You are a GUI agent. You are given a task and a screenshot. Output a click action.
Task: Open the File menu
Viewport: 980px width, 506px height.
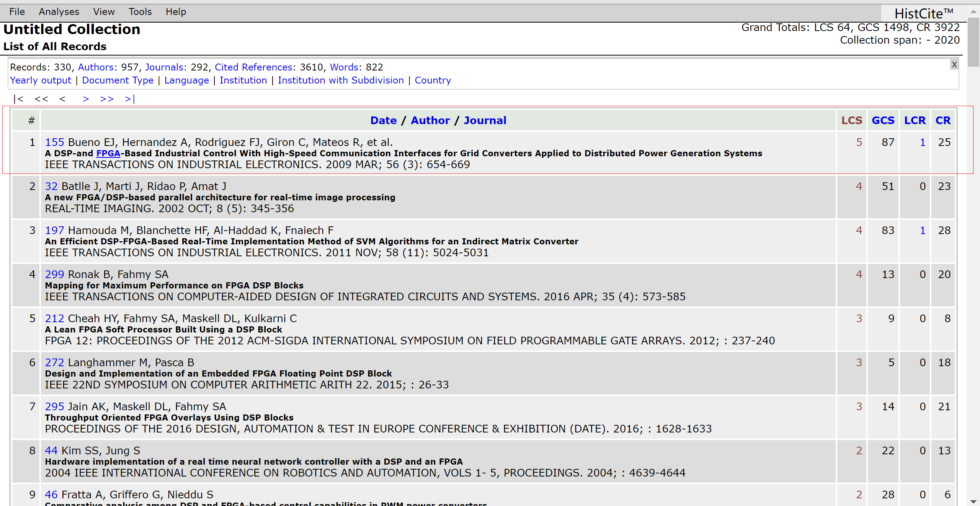pos(17,12)
